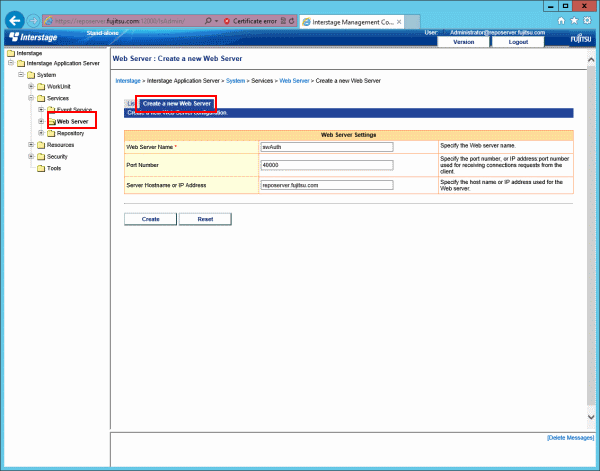Close the Interstage Management Console tab
Viewport: 600px width, 471px height.
(399, 22)
